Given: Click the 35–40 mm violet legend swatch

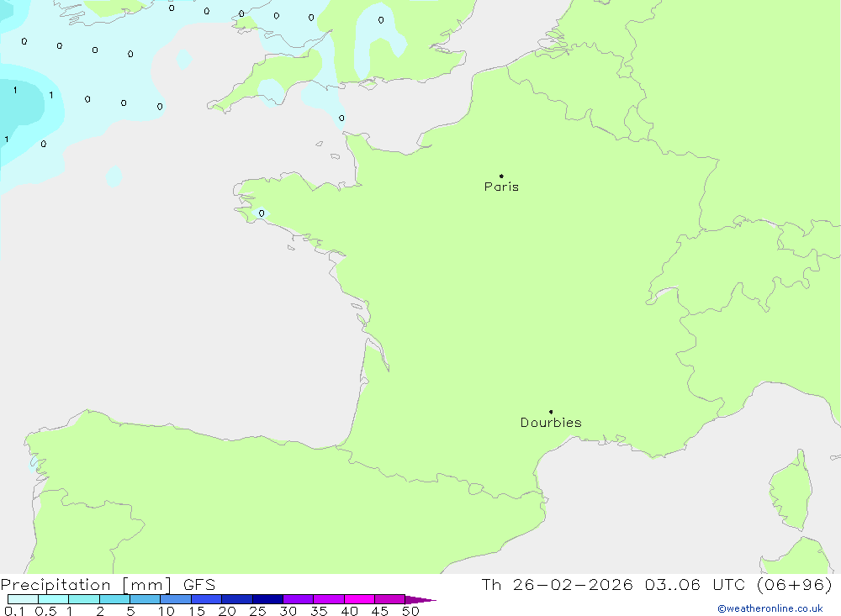Looking at the screenshot, I should tap(329, 599).
